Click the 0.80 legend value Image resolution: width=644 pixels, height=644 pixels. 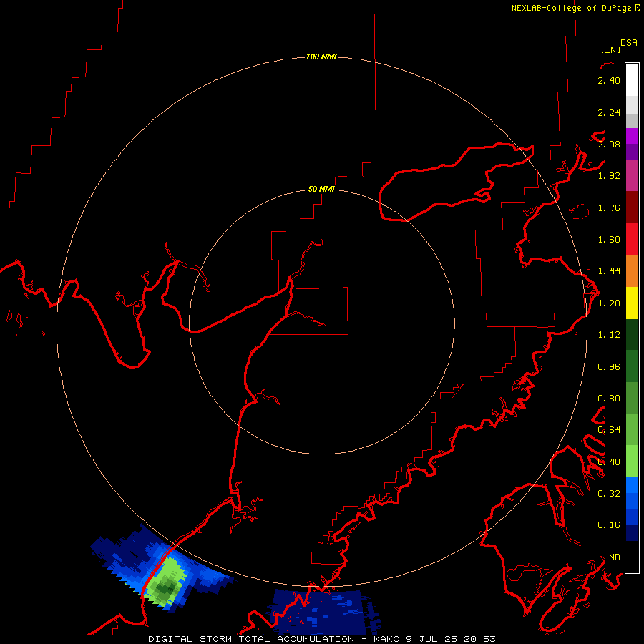click(x=609, y=399)
